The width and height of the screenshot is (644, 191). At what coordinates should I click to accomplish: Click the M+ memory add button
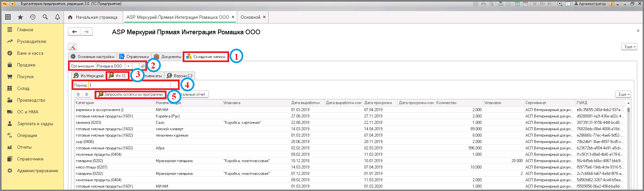(542, 4)
